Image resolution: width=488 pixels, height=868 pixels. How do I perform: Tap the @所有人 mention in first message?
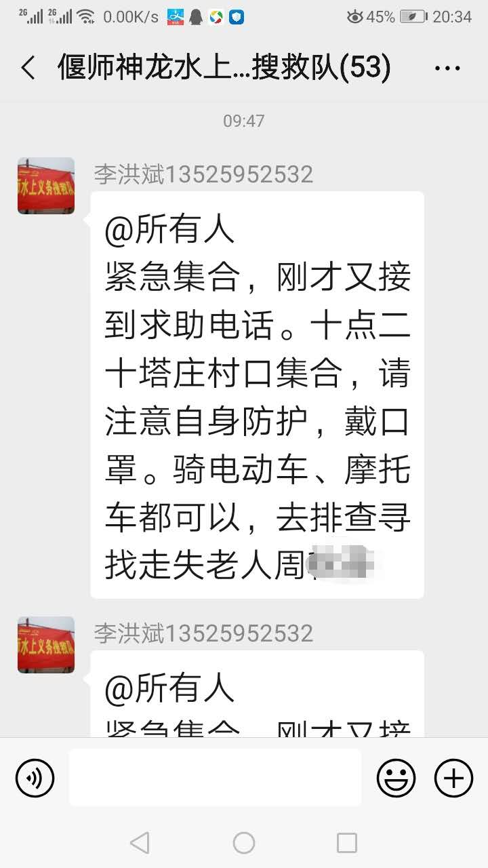point(169,231)
